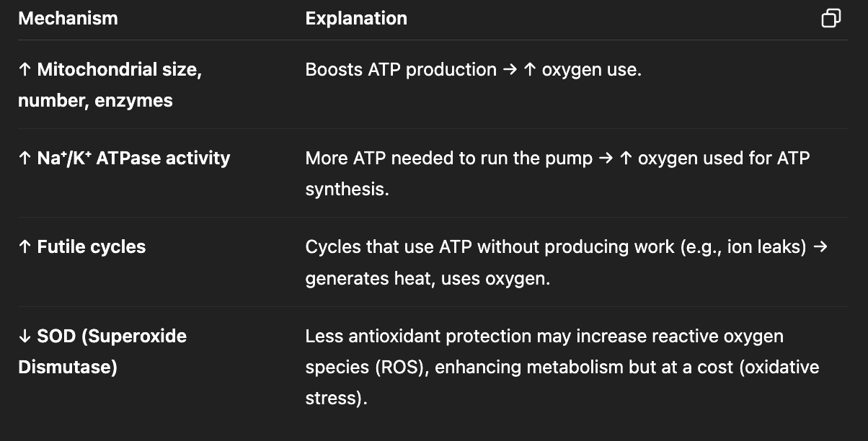
Task: Click the down arrow before SOD
Action: point(25,337)
